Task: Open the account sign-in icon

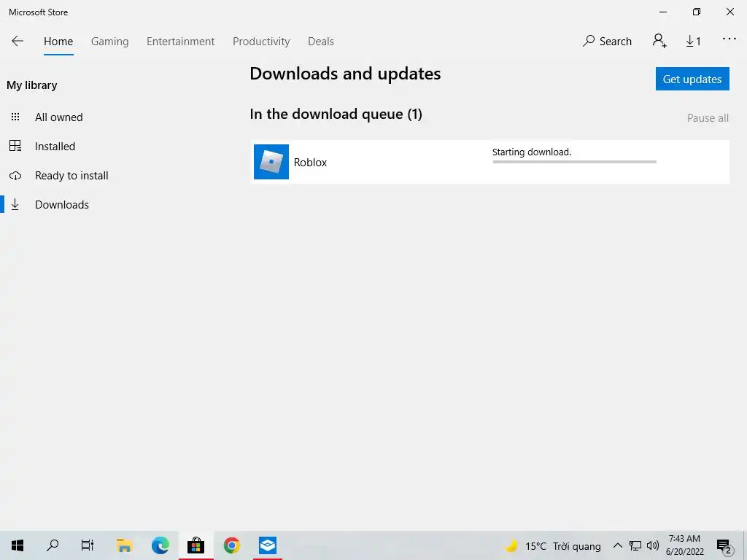Action: pyautogui.click(x=659, y=41)
